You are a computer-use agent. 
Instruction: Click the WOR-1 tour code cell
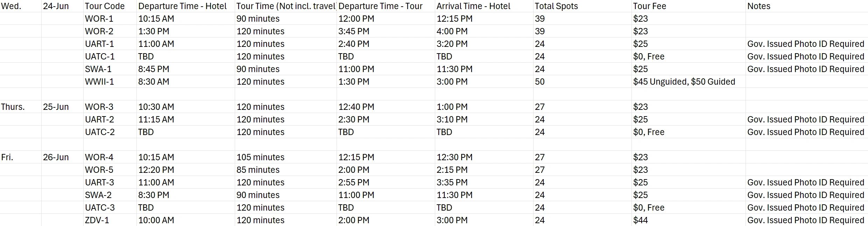(x=99, y=19)
